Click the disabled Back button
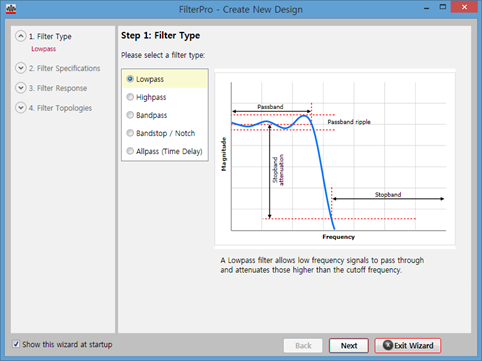 point(303,346)
